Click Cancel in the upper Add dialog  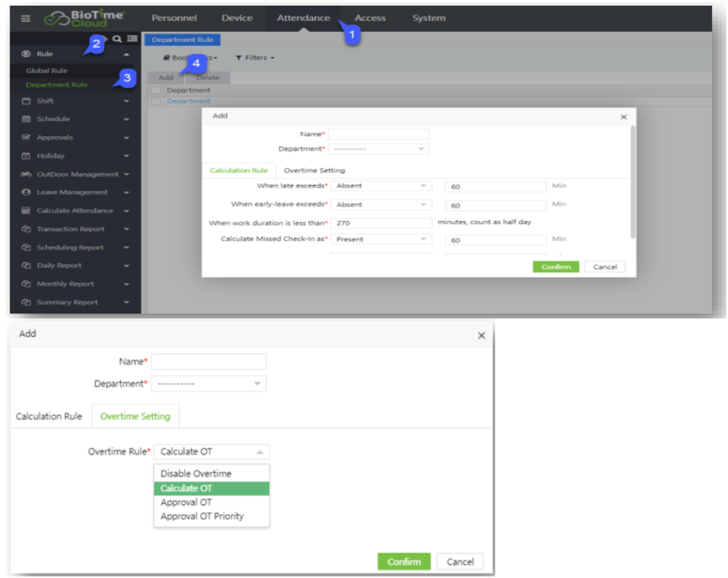point(605,266)
